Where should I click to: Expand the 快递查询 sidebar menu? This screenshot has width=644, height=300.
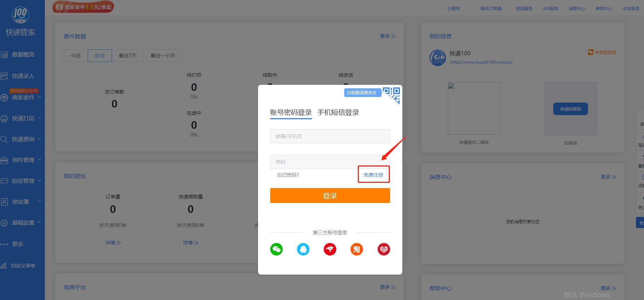point(22,139)
